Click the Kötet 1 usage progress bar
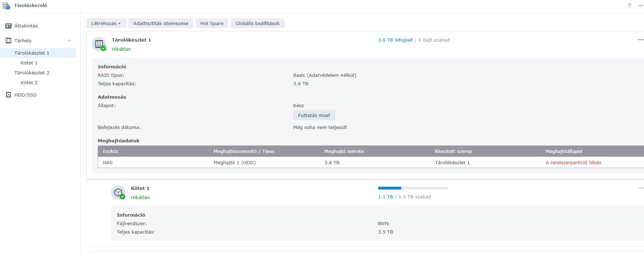644x254 pixels. coord(413,188)
